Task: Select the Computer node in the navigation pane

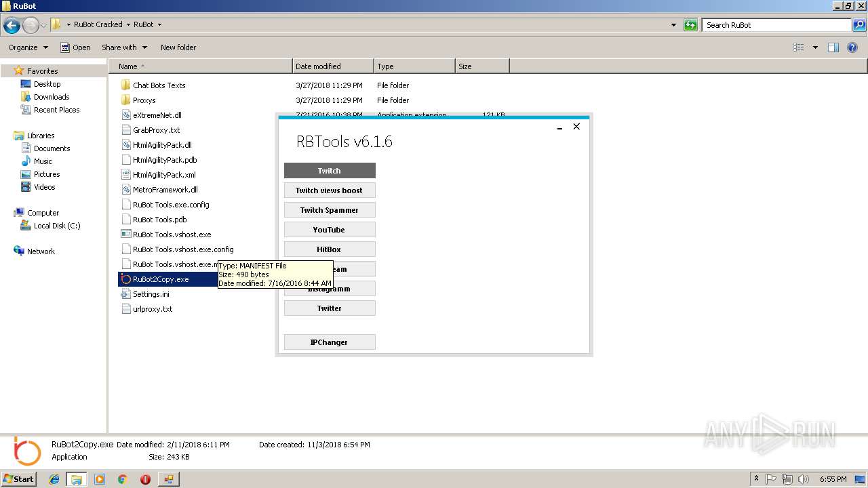Action: point(43,213)
